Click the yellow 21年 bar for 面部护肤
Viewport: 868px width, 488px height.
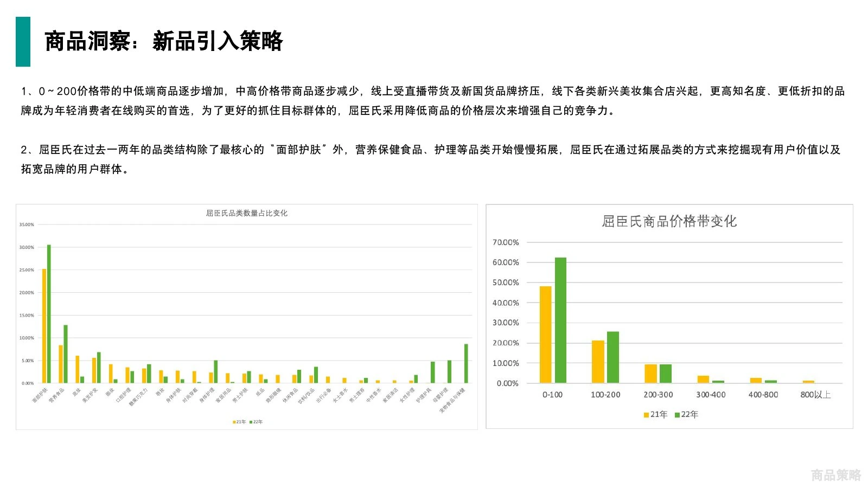tap(44, 326)
